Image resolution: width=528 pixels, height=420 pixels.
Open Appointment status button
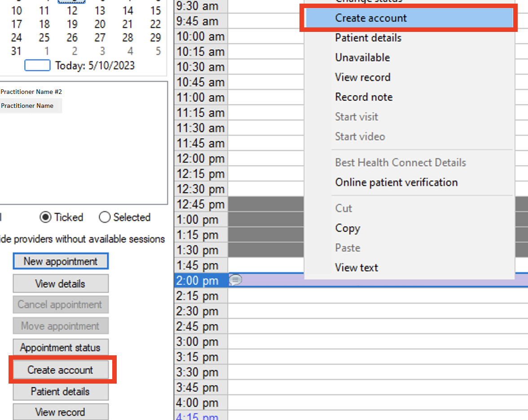tap(61, 348)
